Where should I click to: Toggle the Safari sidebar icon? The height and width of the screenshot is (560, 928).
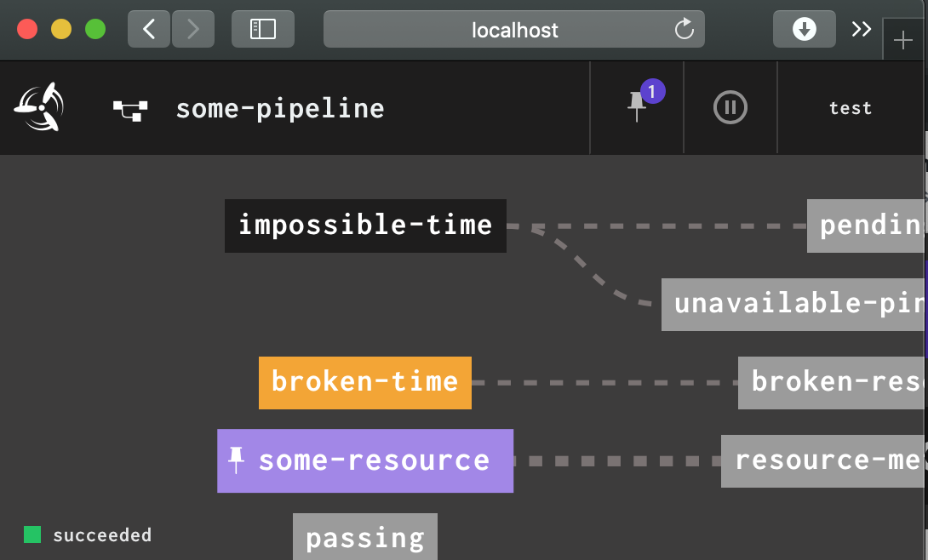[x=262, y=29]
